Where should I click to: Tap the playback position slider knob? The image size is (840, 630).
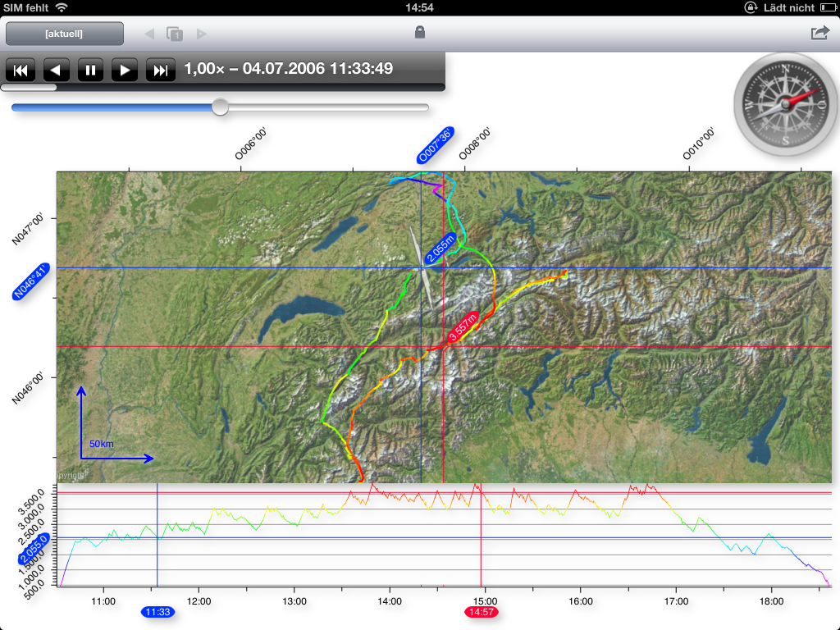(220, 107)
